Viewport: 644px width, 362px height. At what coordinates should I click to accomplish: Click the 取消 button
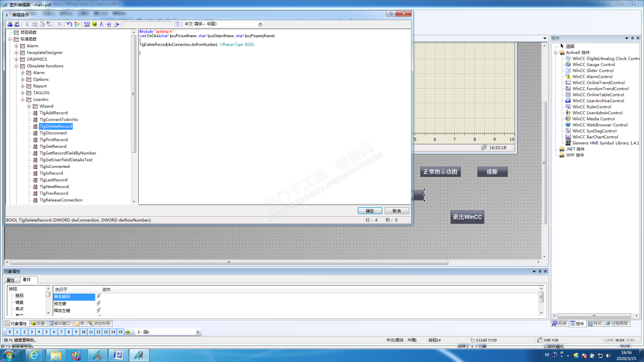(397, 211)
